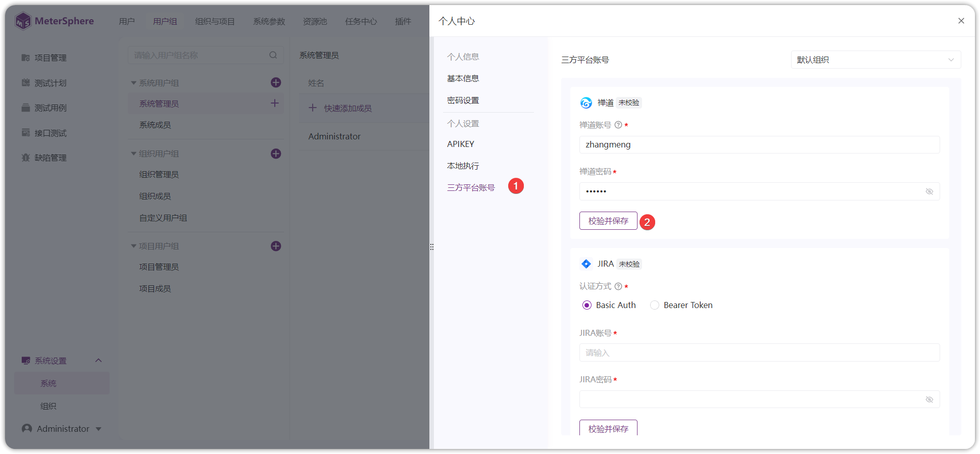Click the 缺陷管理 bug icon
The height and width of the screenshot is (454, 980).
click(x=26, y=158)
